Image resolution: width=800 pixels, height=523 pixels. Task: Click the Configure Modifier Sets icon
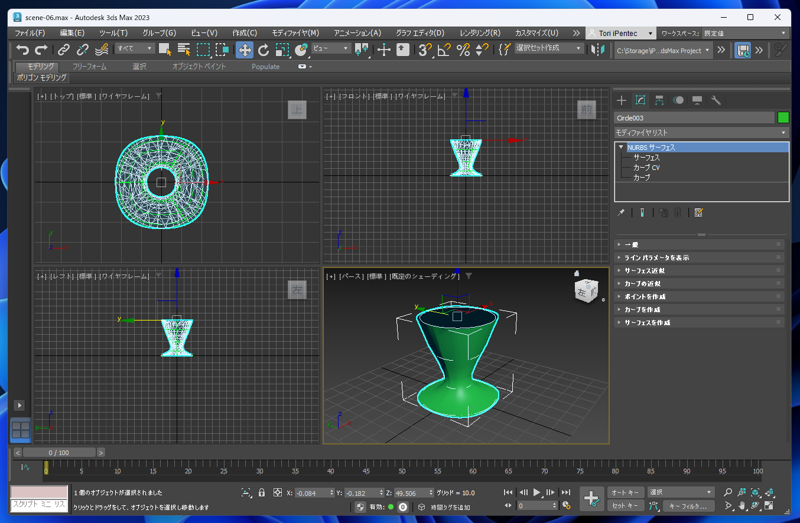coord(698,213)
